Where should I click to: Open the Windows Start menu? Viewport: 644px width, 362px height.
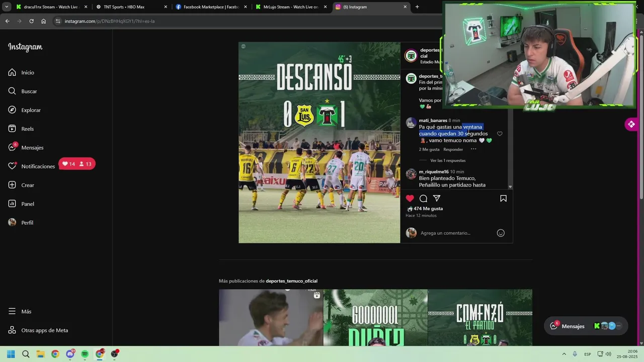tap(11, 354)
